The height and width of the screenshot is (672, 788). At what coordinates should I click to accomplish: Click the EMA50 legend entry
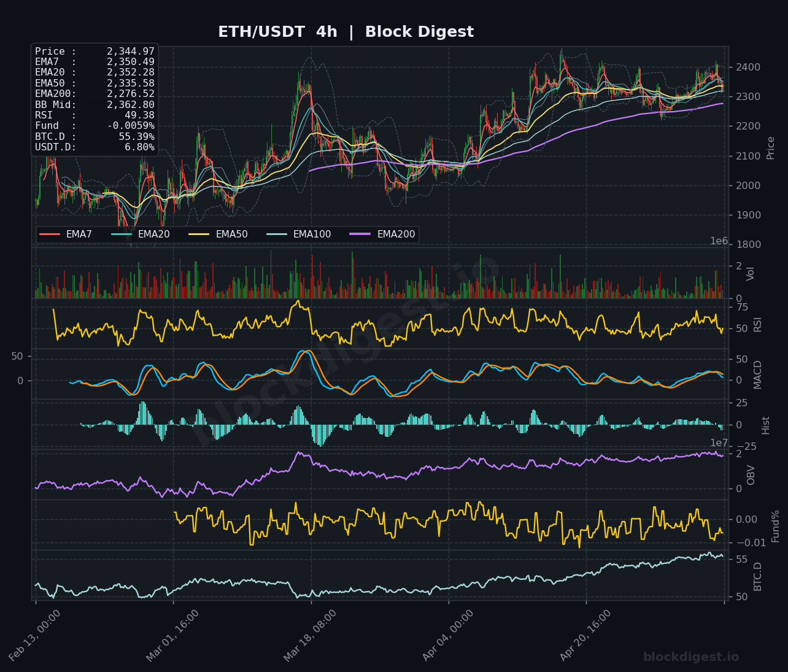(218, 234)
